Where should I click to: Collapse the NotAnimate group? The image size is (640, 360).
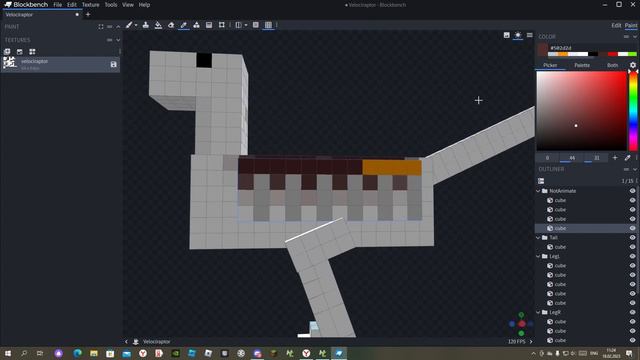[x=538, y=191]
